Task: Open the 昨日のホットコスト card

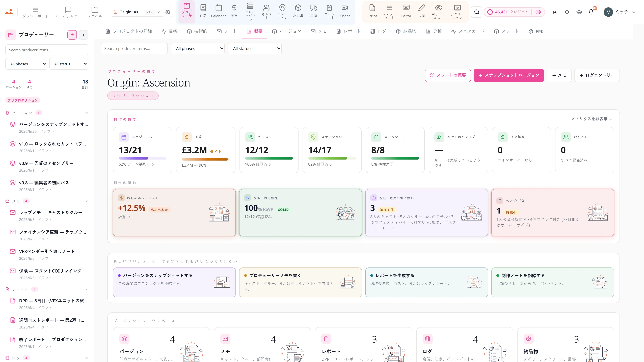Action: pos(174,213)
